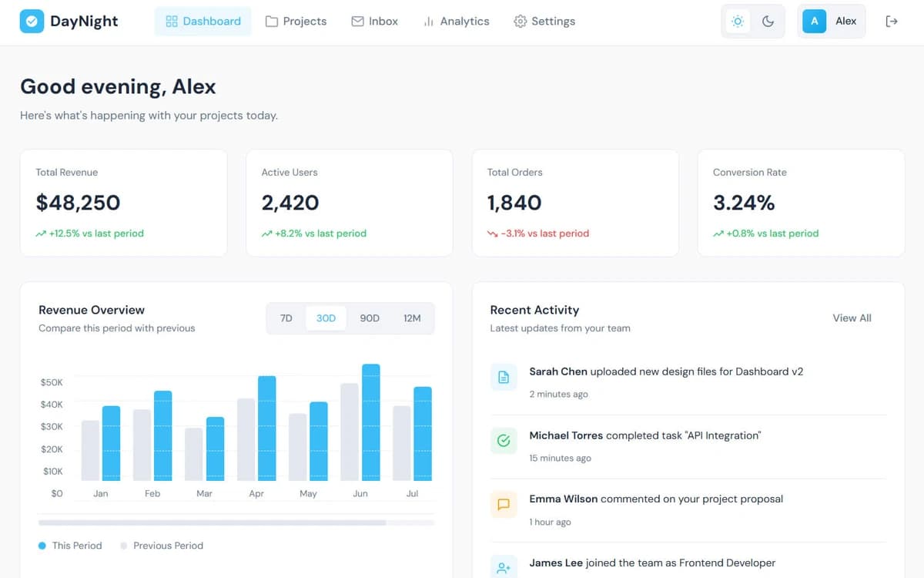Toggle the This Period legend item
Image resolution: width=924 pixels, height=578 pixels.
70,546
